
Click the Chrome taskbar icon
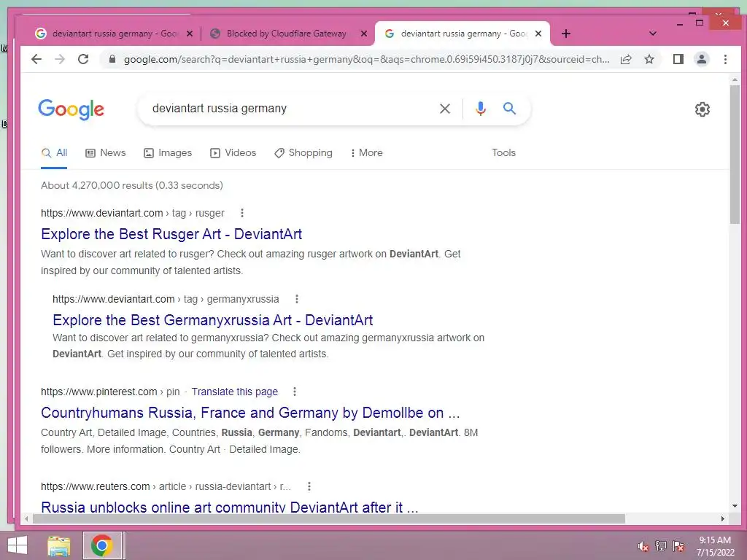point(102,545)
